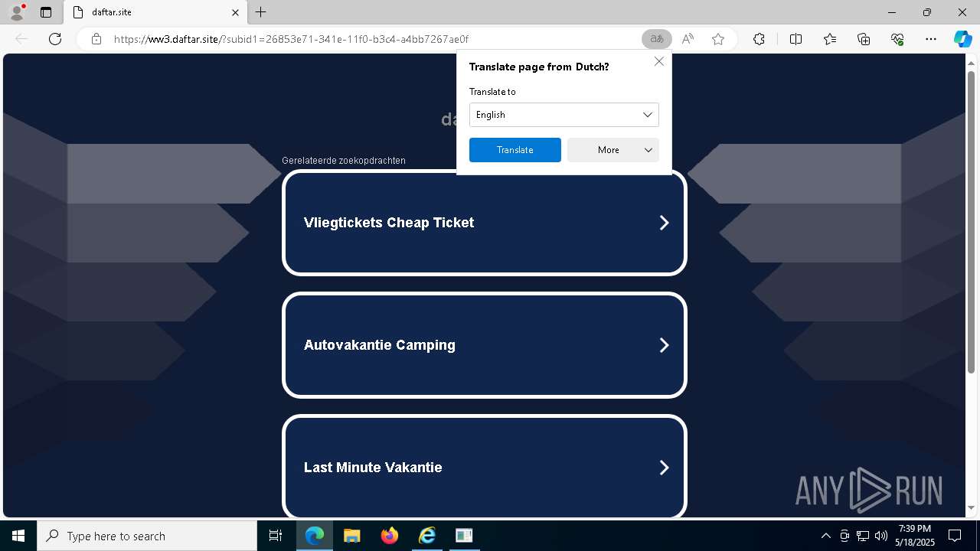This screenshot has height=551, width=980.
Task: Close the daftar.site tab
Action: tap(235, 12)
